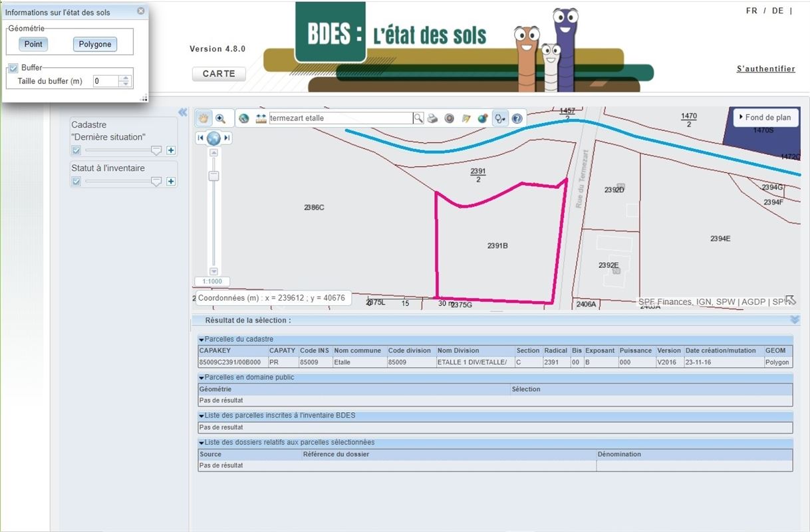This screenshot has width=810, height=532.
Task: Select the measure ruler tool
Action: tap(261, 118)
